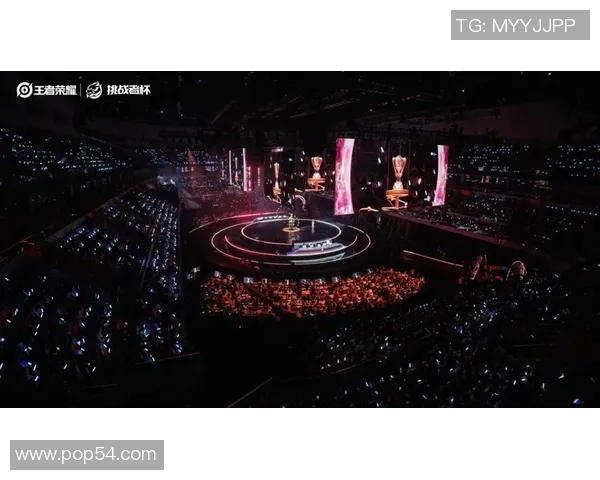Select the 挑战者杯 text in the video
Image resolution: width=600 pixels, height=480 pixels.
click(x=128, y=90)
